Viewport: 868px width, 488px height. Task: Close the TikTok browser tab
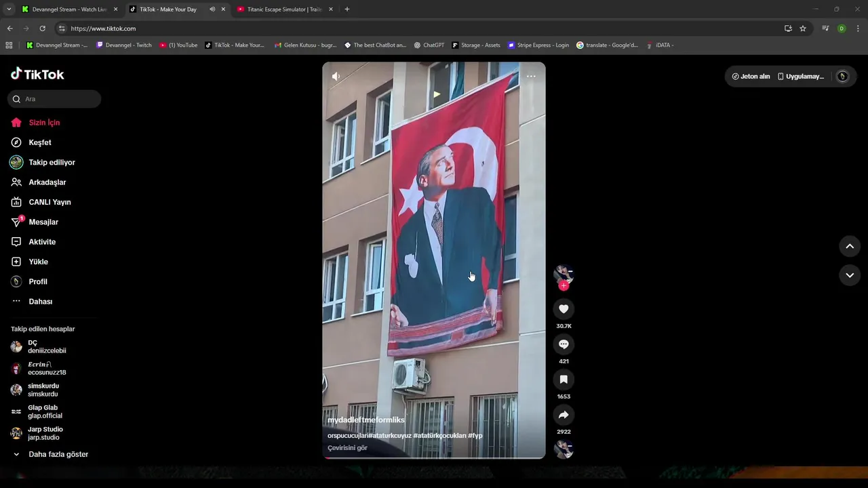click(x=223, y=9)
